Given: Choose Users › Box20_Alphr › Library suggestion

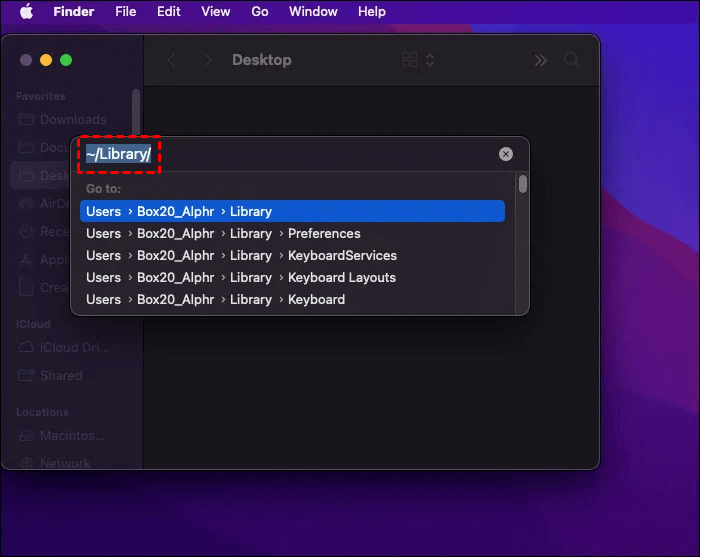Looking at the screenshot, I should point(292,211).
